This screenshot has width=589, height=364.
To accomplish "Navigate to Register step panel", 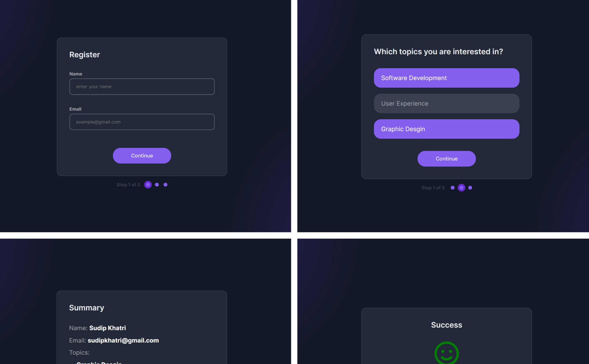I will [142, 106].
